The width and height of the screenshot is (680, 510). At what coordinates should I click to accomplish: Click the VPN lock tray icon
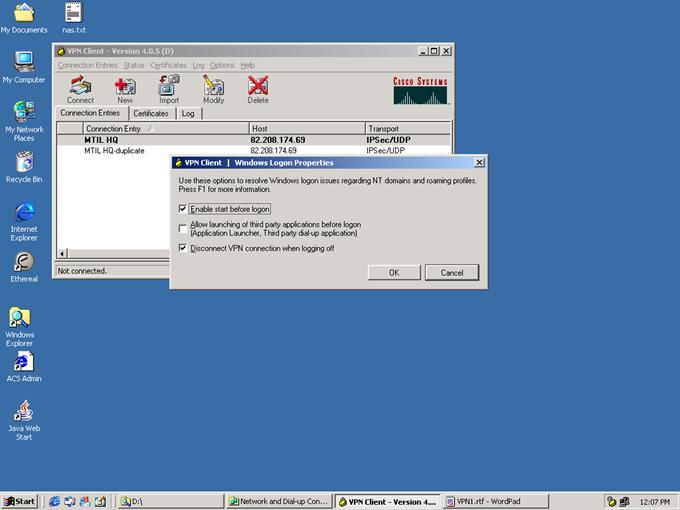point(612,502)
